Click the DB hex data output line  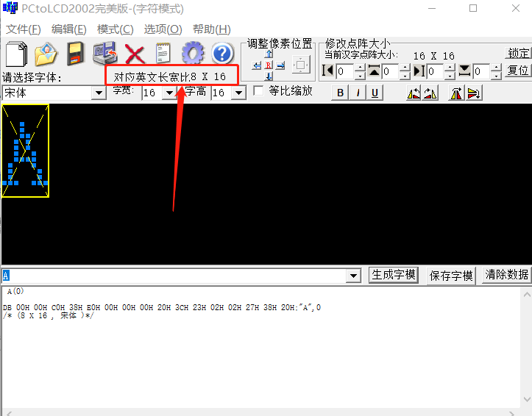[x=161, y=308]
